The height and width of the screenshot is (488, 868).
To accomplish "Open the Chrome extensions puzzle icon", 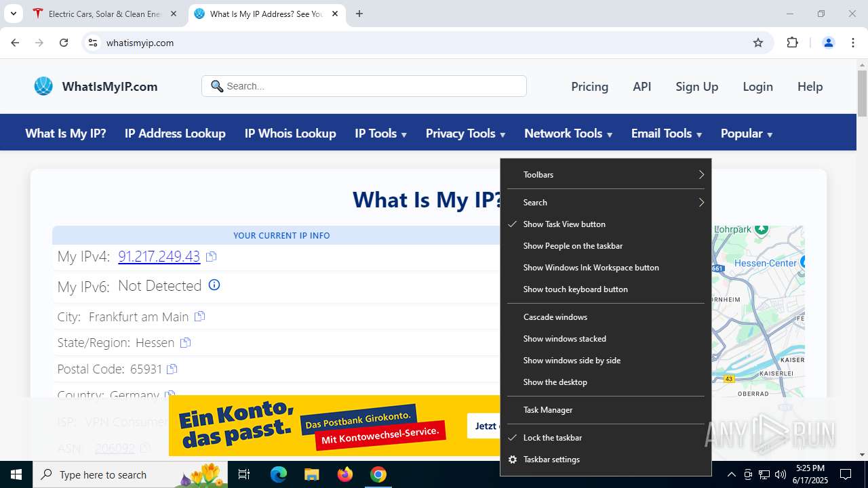I will coord(792,43).
